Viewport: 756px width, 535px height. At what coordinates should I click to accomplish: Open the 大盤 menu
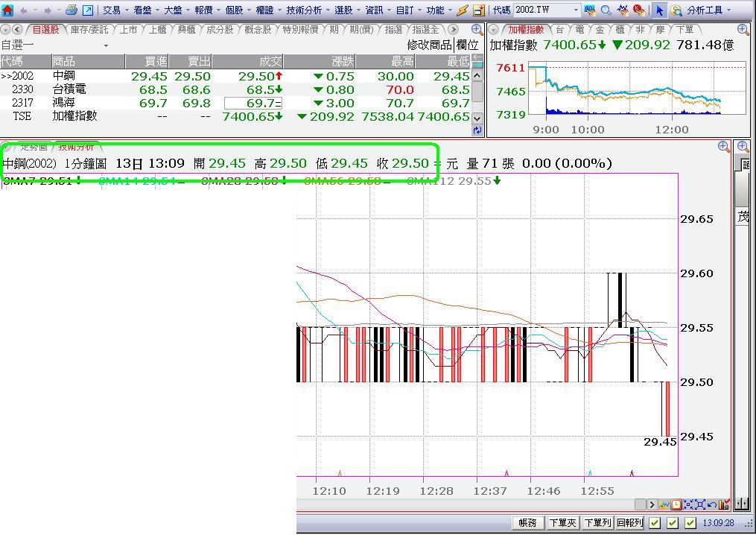[177, 10]
